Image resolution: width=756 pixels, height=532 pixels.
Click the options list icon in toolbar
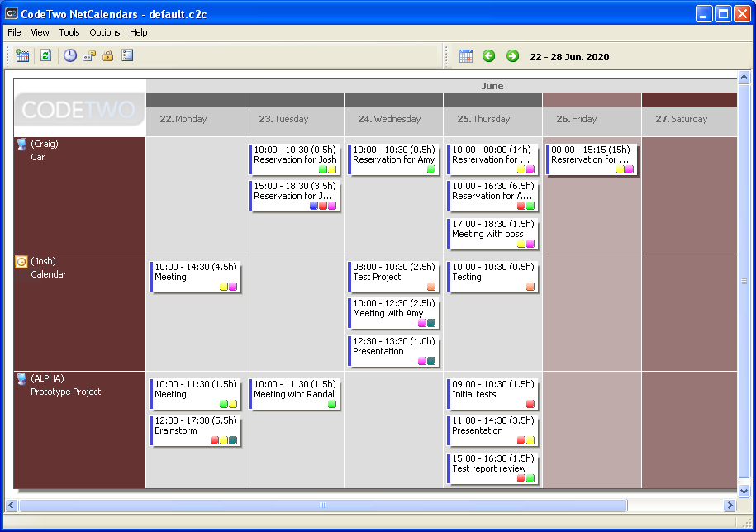[127, 55]
